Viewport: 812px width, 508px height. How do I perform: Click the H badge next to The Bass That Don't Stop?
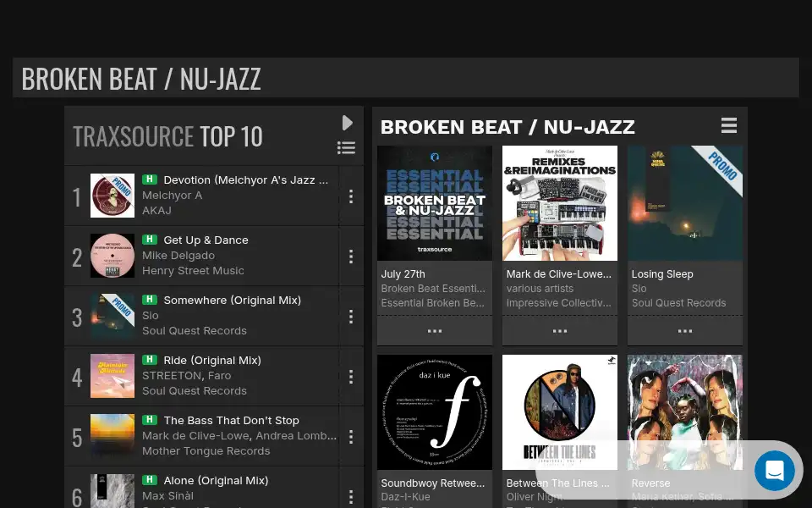click(150, 420)
